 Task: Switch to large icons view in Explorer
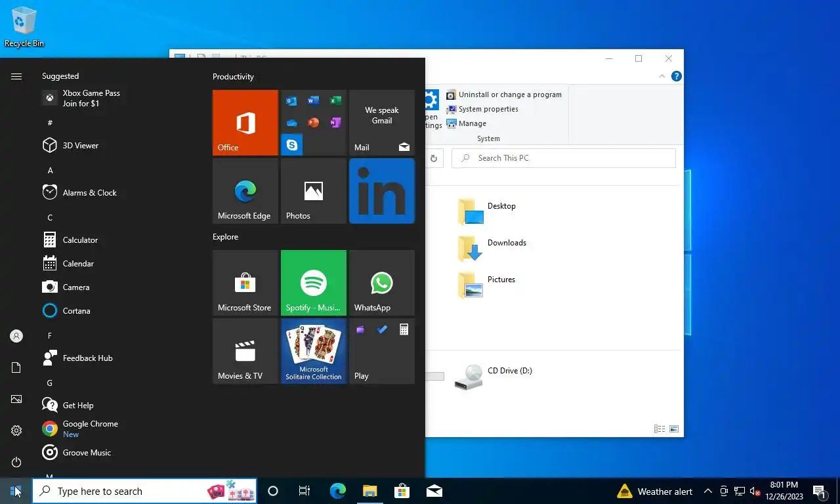click(x=673, y=429)
